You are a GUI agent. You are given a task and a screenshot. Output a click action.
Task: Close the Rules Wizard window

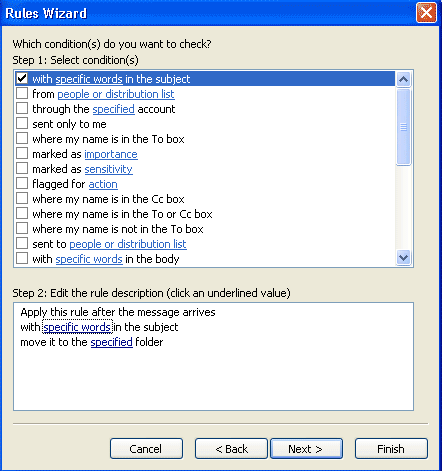pos(426,13)
